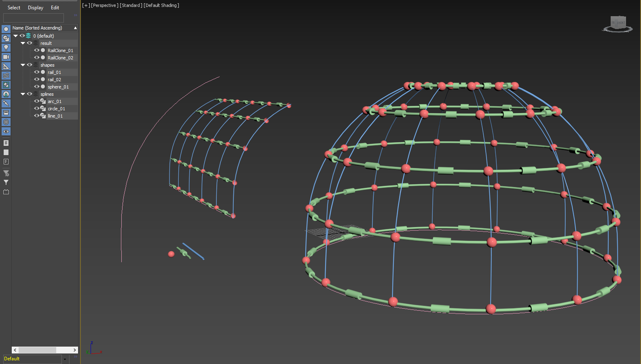This screenshot has width=641, height=364.
Task: Click the double-chevron beside the search field
Action: click(75, 15)
